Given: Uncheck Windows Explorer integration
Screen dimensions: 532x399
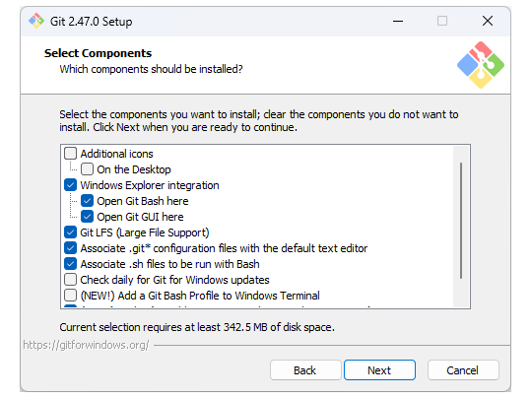Looking at the screenshot, I should (x=70, y=185).
